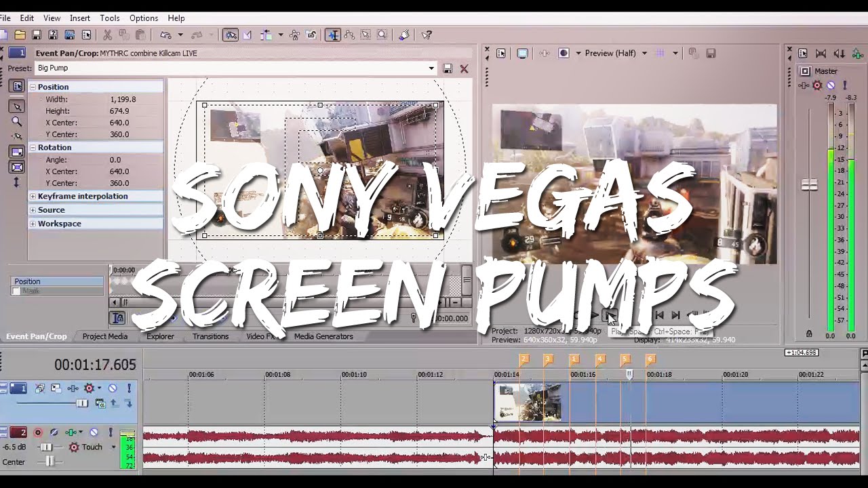Select the Position keyframe row
Image resolution: width=868 pixels, height=488 pixels.
[58, 281]
